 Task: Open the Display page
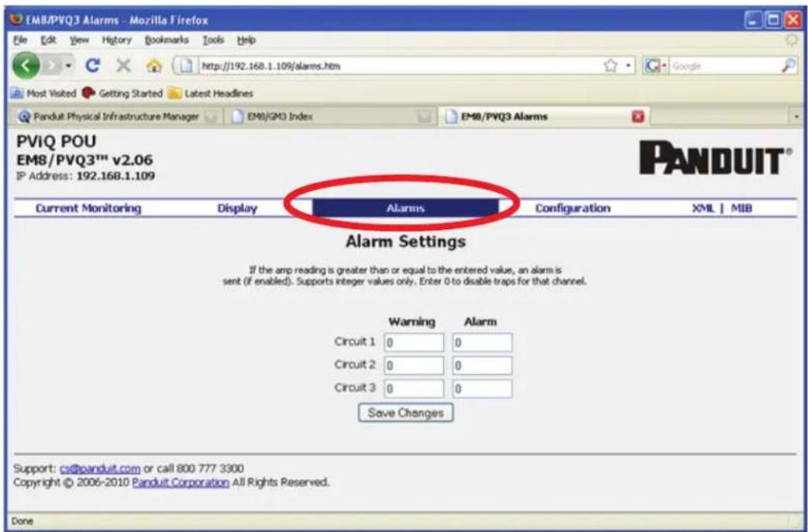coord(237,208)
